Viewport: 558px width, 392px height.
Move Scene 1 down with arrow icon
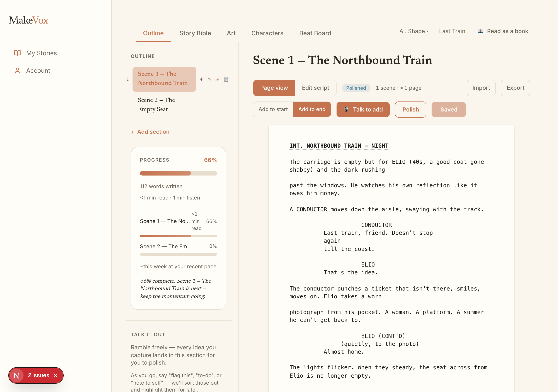pyautogui.click(x=201, y=79)
